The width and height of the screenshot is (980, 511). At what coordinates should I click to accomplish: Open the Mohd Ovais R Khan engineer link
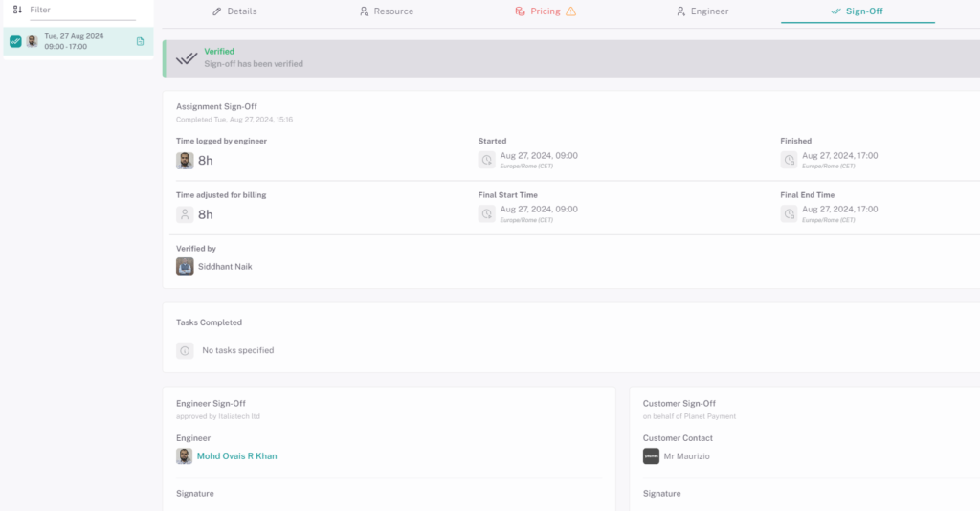click(236, 456)
